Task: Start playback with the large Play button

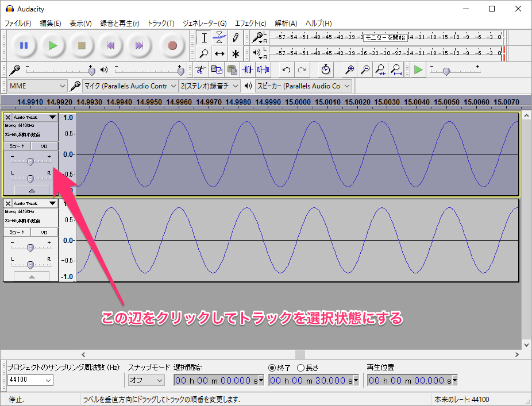Action: click(x=53, y=45)
